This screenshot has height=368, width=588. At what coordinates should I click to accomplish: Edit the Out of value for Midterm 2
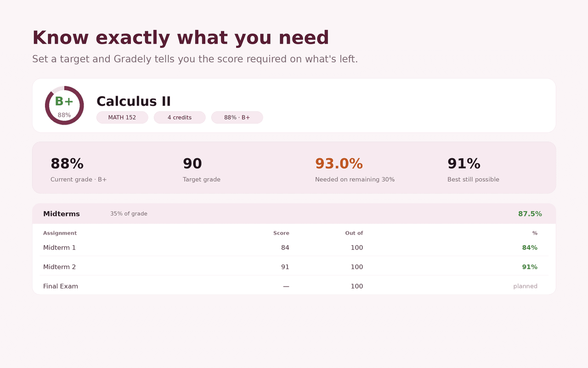[357, 267]
